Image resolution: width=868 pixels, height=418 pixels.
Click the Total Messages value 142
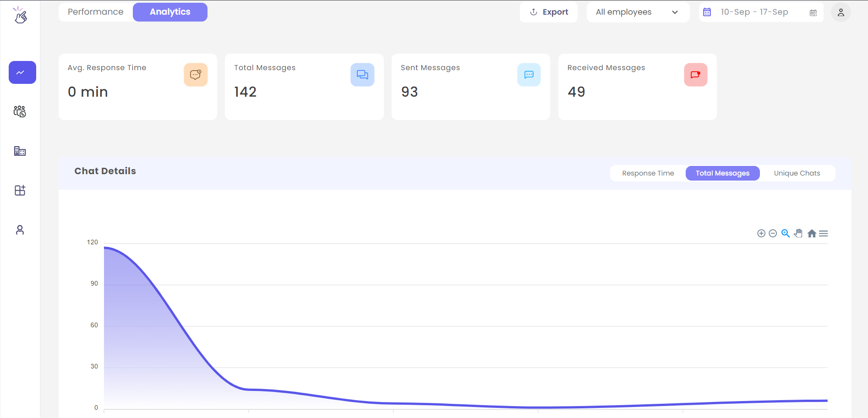[246, 92]
